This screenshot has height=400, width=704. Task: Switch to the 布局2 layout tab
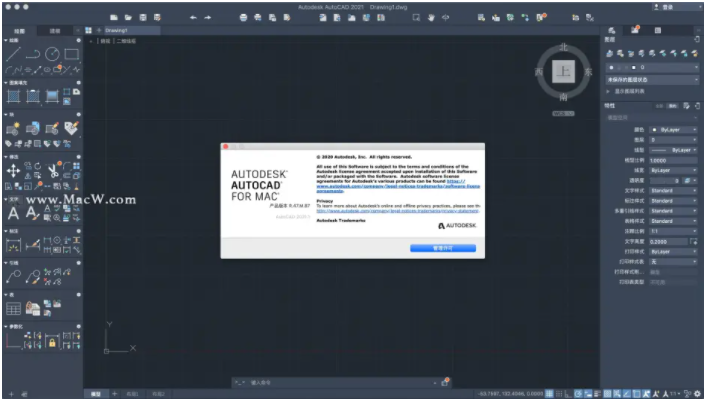pos(158,394)
